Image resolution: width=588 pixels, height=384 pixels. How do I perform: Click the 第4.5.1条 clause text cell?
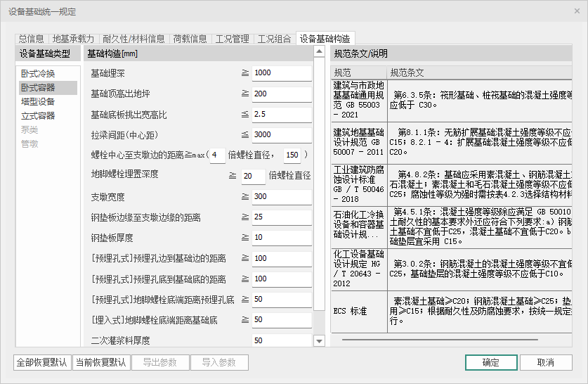pyautogui.click(x=480, y=227)
